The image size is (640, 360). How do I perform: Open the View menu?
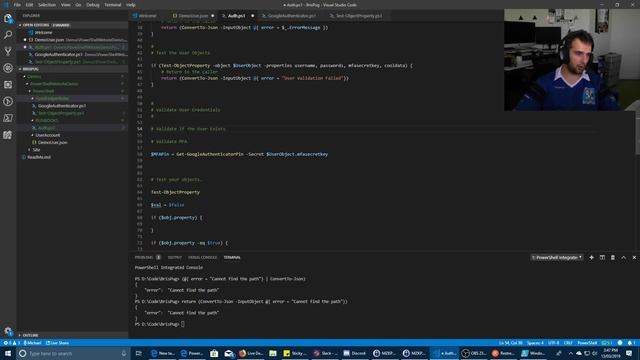click(66, 5)
